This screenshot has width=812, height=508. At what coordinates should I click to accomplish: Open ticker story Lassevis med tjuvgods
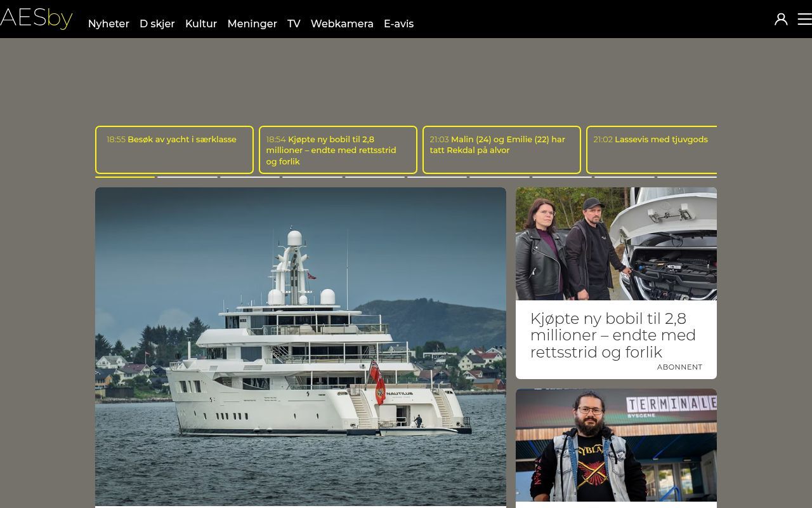(652, 150)
